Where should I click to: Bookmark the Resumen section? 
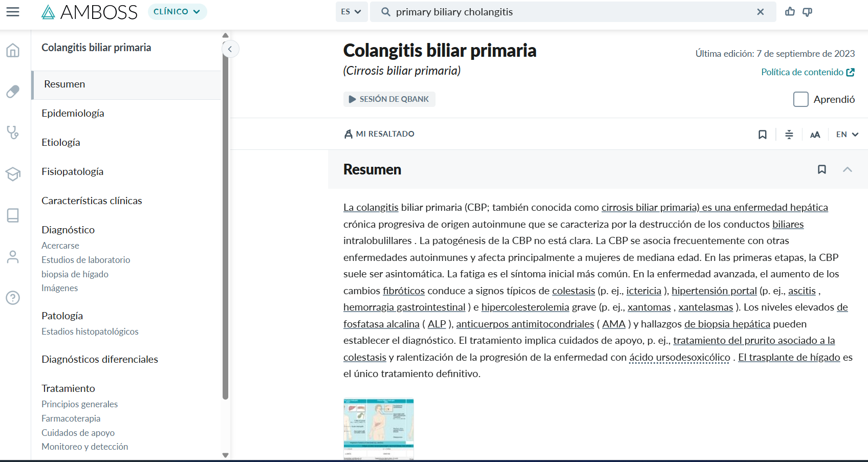point(821,169)
